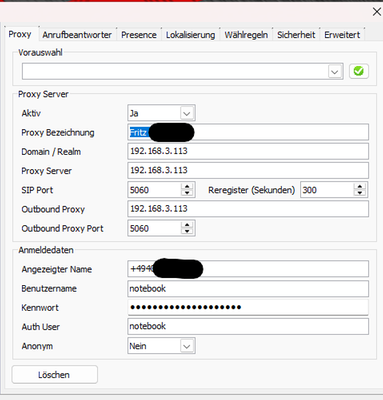This screenshot has width=383, height=400.
Task: Decrease the SIP Port value
Action: (x=187, y=193)
